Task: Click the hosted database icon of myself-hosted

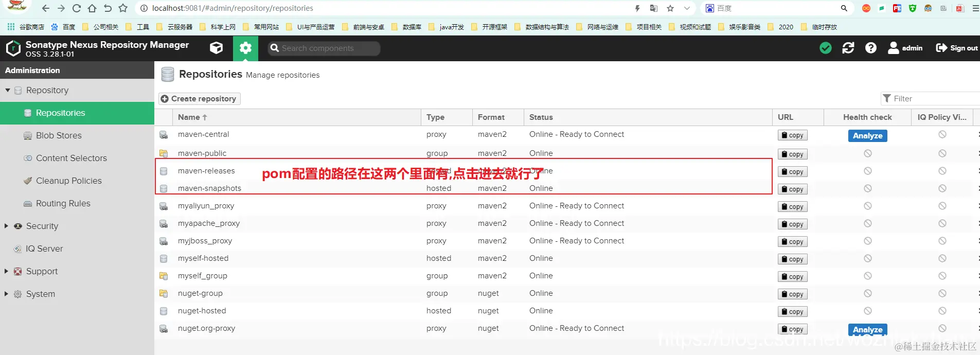Action: (164, 259)
